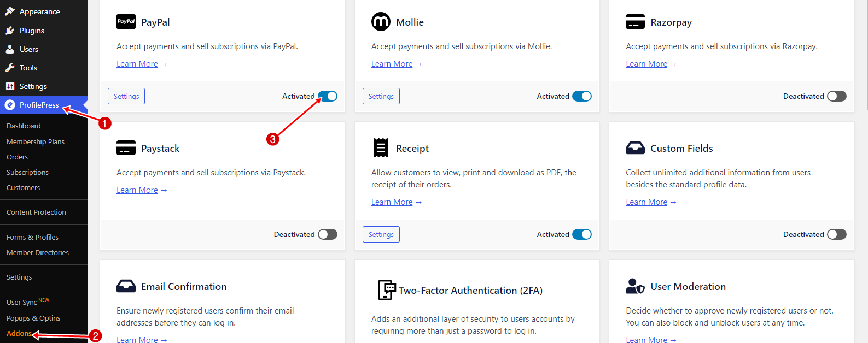The width and height of the screenshot is (868, 343).
Task: Click the PayPal addon title
Action: (155, 22)
